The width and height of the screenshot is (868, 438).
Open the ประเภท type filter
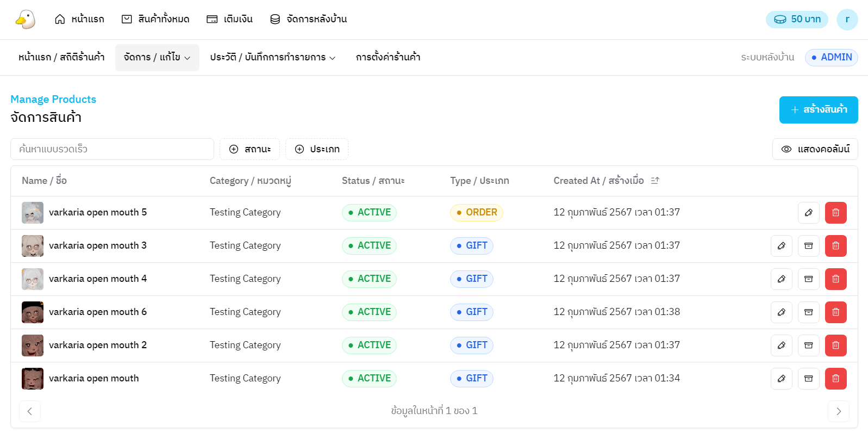click(x=317, y=149)
